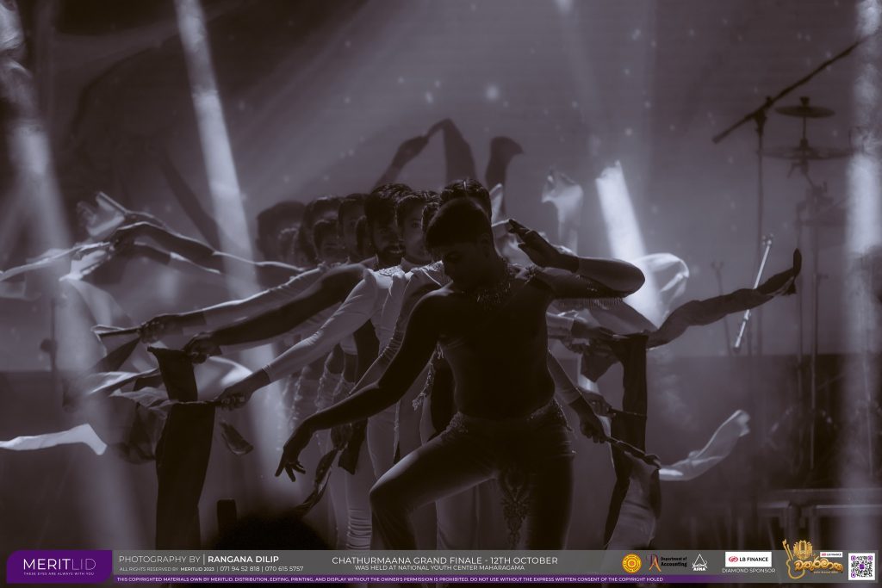
Task: Click the round university crest logo
Action: 631,563
